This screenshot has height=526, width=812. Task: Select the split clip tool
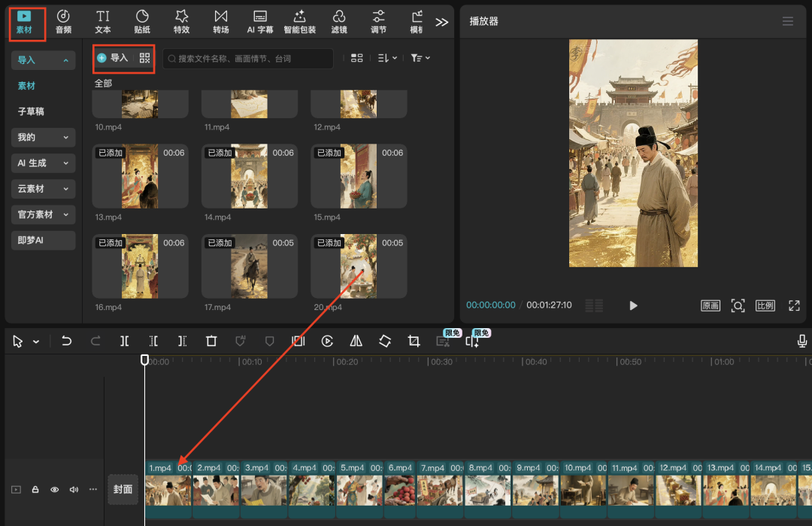[124, 341]
